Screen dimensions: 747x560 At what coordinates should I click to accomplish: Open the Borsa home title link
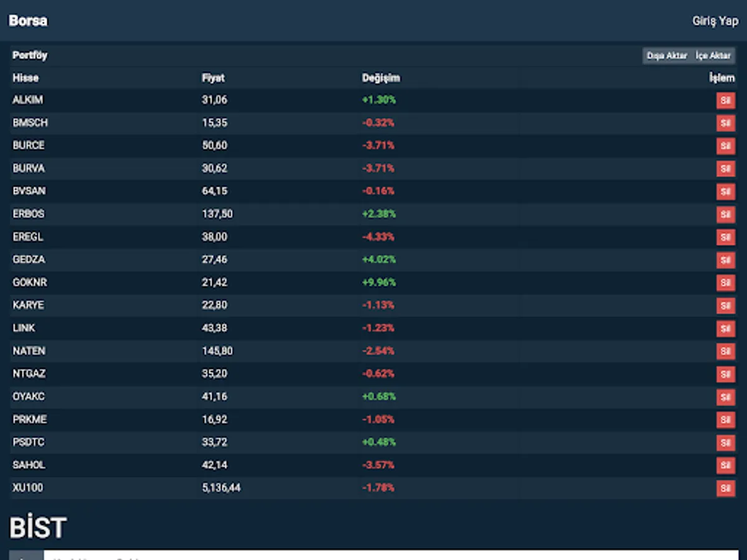[x=28, y=21]
